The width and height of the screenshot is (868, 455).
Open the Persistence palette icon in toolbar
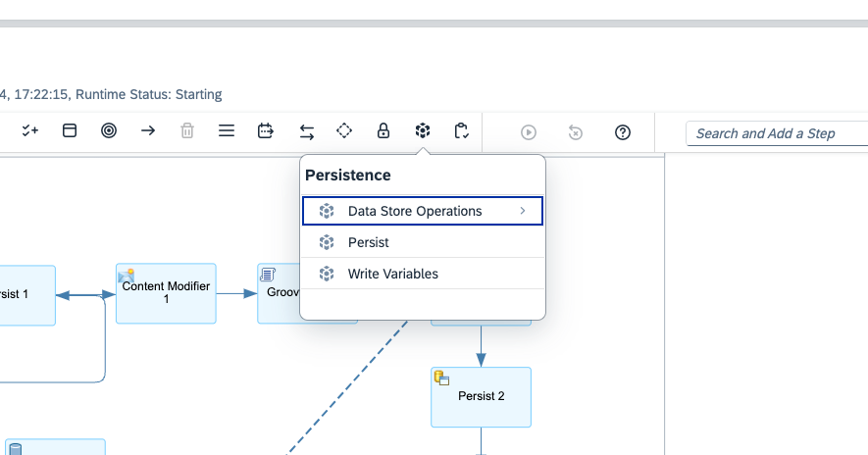click(x=423, y=131)
